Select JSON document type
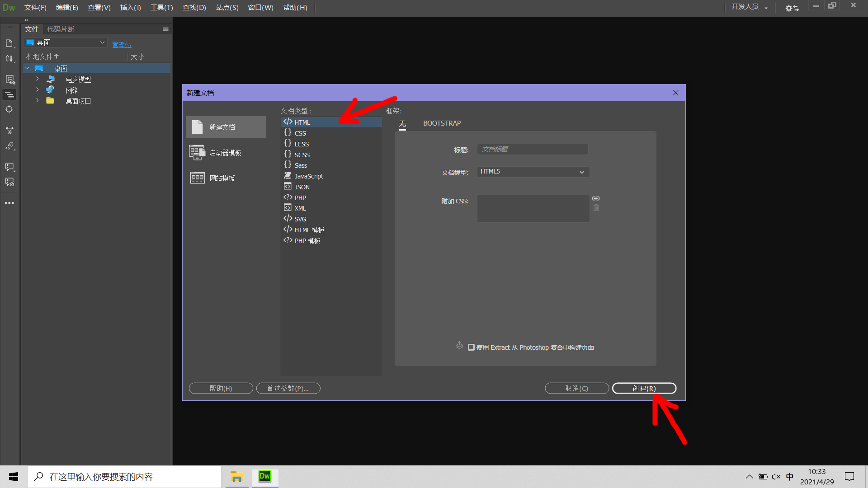Image resolution: width=868 pixels, height=488 pixels. 331,187
